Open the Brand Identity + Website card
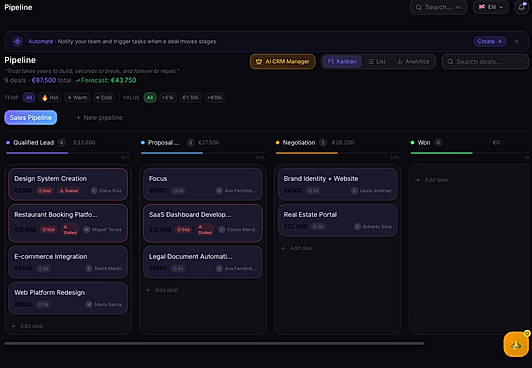 [x=338, y=184]
